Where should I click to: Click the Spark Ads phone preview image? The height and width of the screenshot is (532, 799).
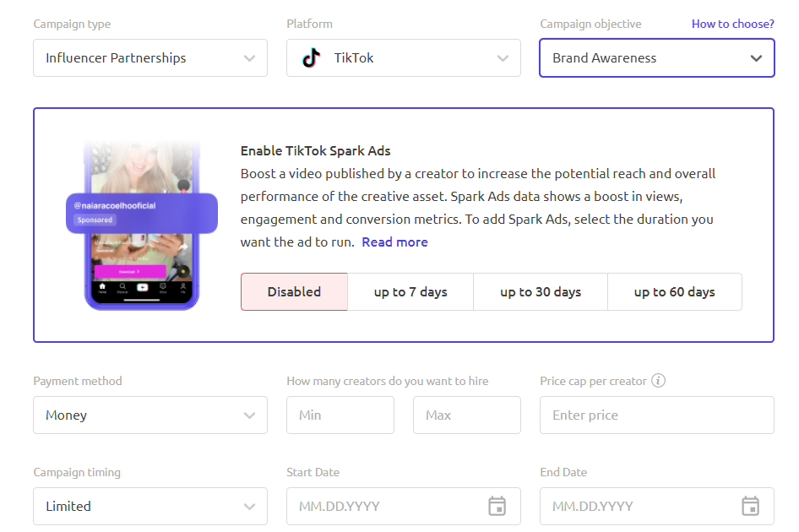[142, 225]
